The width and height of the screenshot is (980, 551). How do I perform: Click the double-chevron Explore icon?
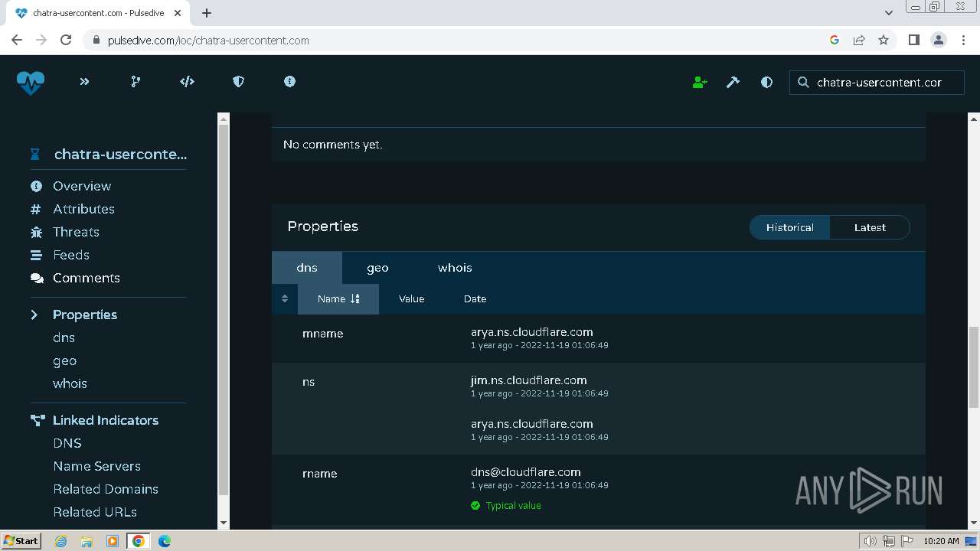[x=84, y=81]
